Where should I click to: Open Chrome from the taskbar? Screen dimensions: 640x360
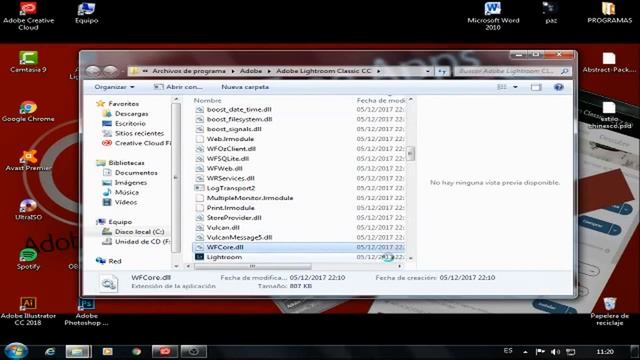pos(136,351)
